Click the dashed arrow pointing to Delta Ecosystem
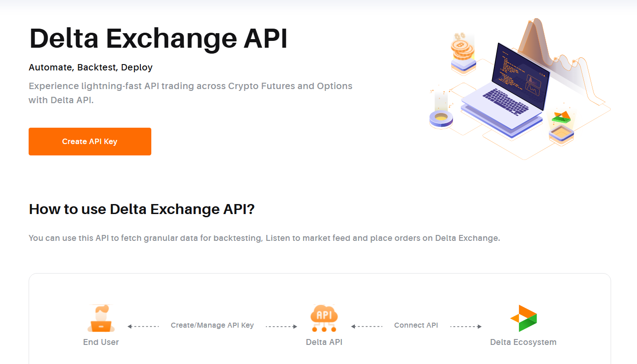 (x=466, y=326)
